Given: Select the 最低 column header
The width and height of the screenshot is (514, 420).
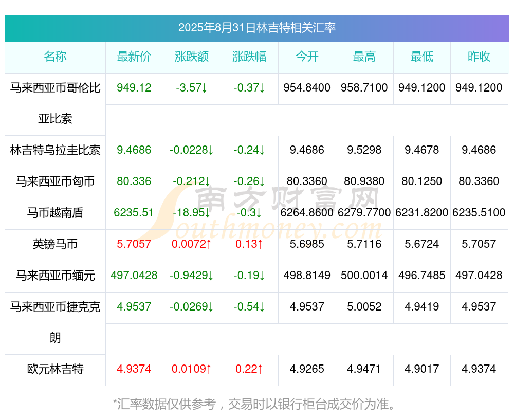Looking at the screenshot, I should 422,57.
